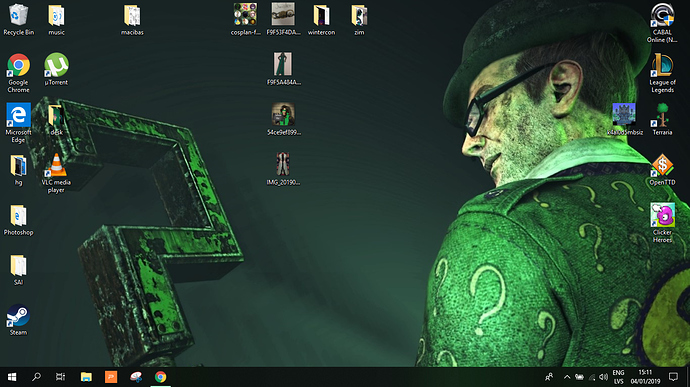The image size is (690, 387).
Task: Select the Clicker Heroes shortcut
Action: (x=662, y=223)
